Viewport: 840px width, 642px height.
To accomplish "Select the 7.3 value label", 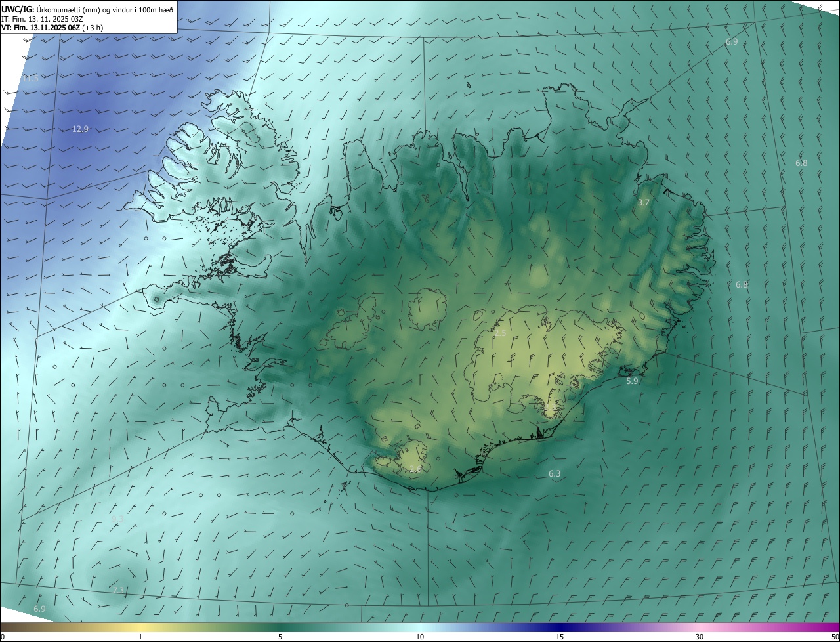I will [118, 591].
